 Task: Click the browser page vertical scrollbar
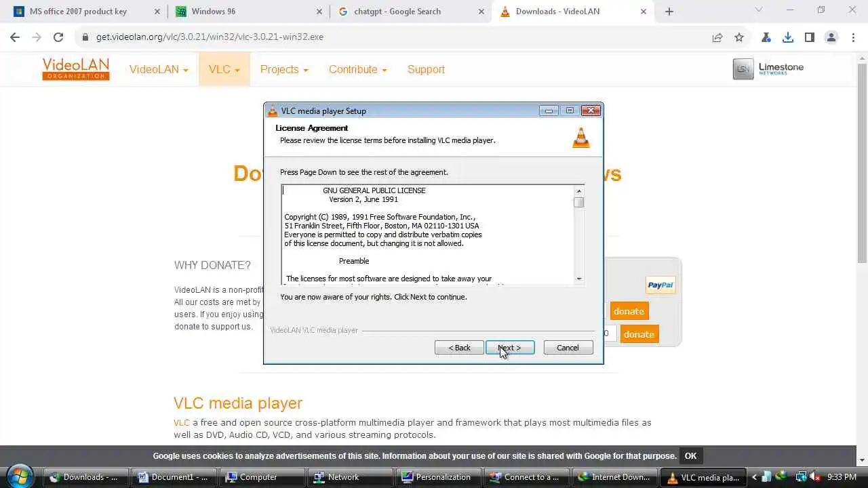point(862,163)
